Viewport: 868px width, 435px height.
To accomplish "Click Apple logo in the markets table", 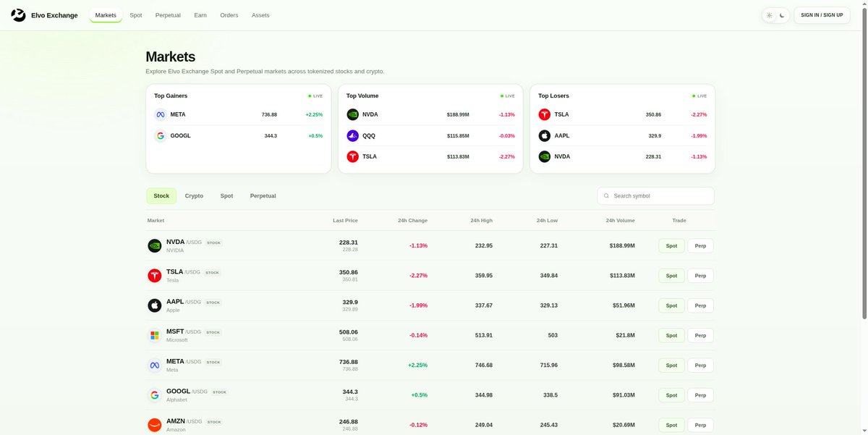I will pos(154,305).
